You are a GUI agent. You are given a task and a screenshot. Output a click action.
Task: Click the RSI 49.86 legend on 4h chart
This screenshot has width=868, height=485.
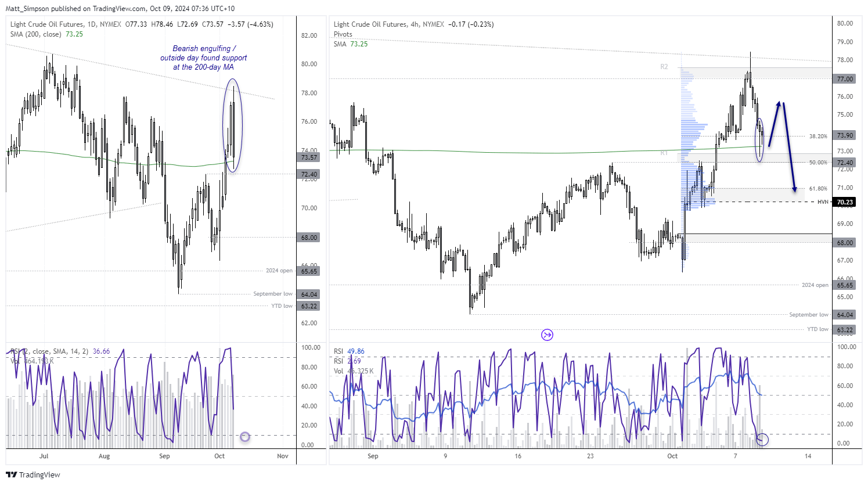click(349, 351)
